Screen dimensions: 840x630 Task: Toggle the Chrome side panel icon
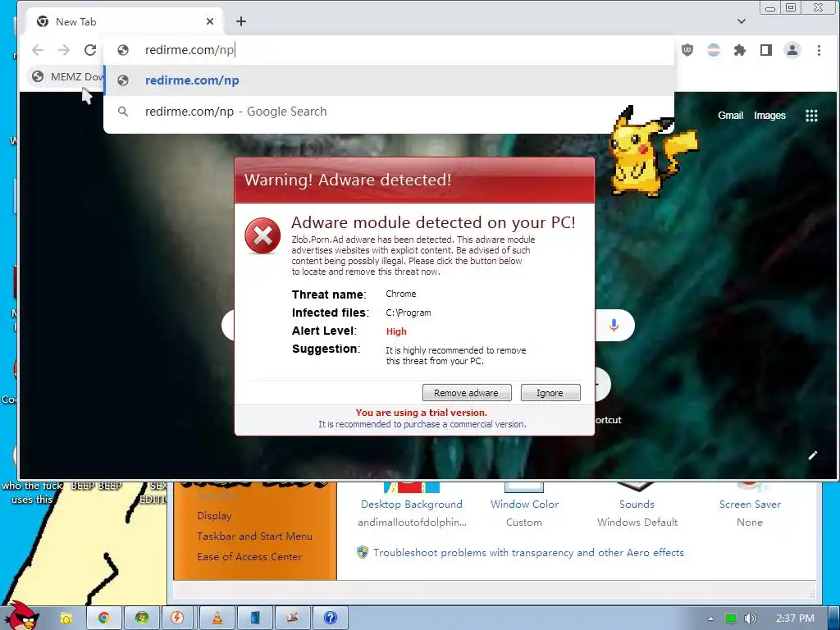click(x=766, y=50)
